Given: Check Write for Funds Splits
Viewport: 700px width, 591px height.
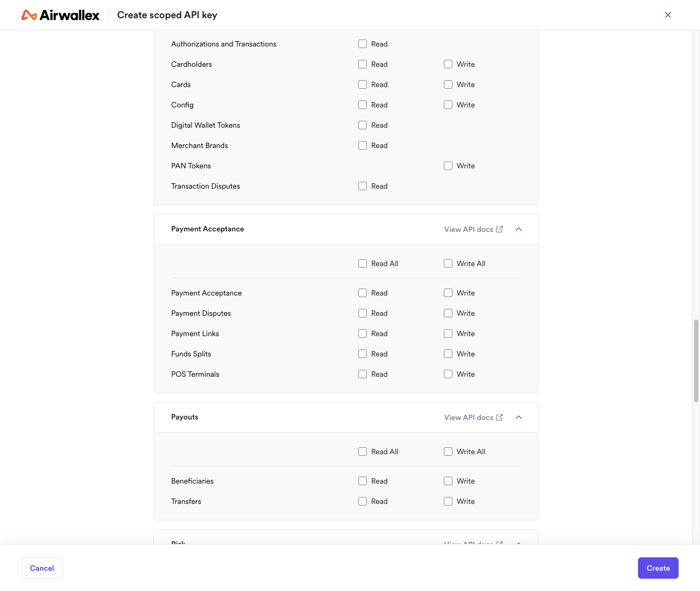Looking at the screenshot, I should tap(448, 354).
